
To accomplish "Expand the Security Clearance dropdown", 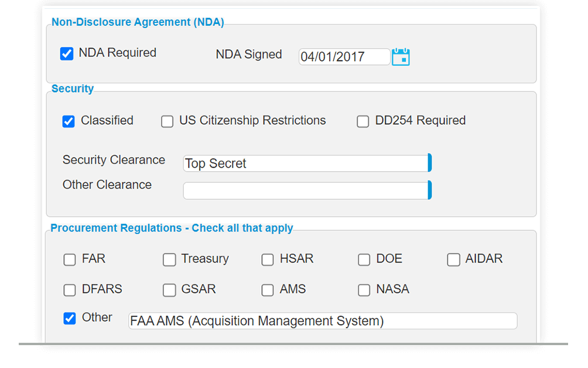I will (429, 163).
